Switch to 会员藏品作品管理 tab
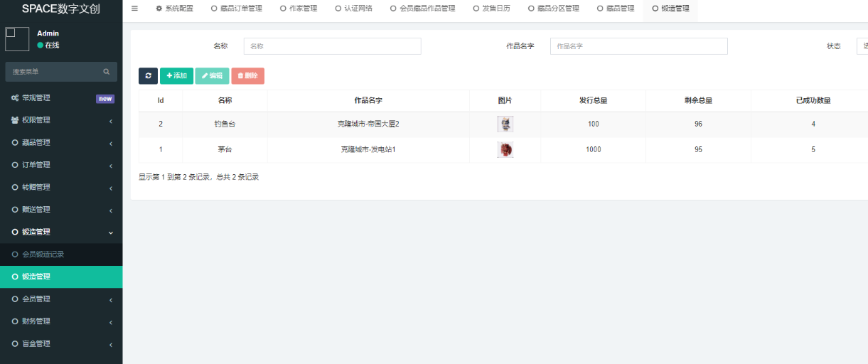The height and width of the screenshot is (364, 868). coord(422,9)
